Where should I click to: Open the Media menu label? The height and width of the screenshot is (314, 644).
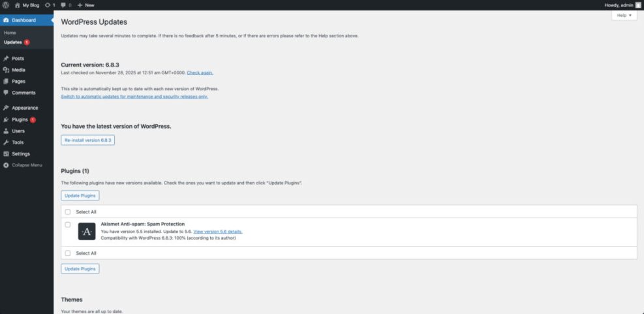click(18, 70)
